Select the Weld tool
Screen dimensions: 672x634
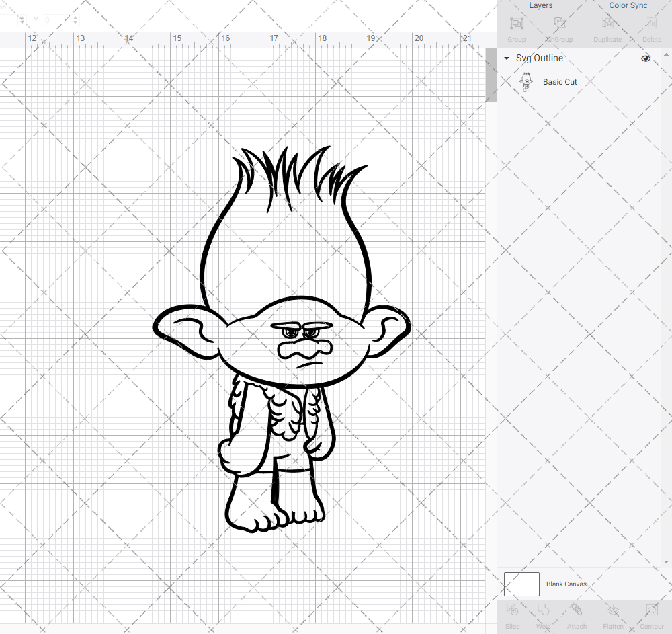point(543,610)
